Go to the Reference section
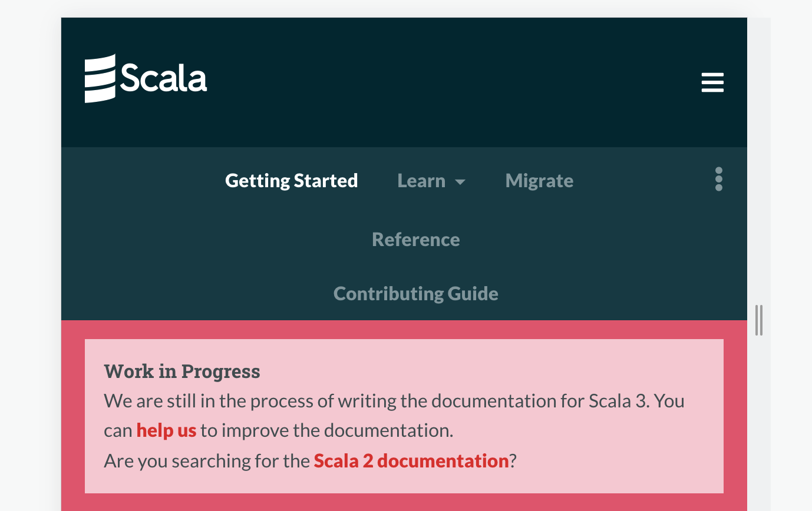The width and height of the screenshot is (812, 511). click(416, 240)
